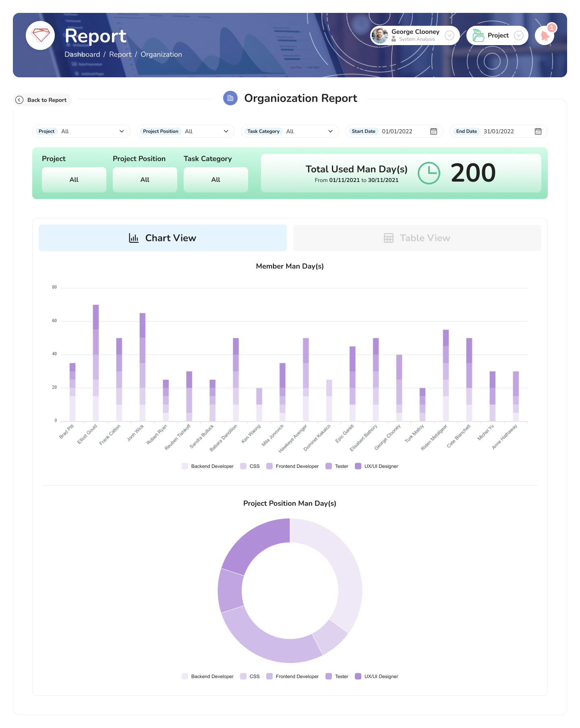Click the Organization Report building icon

point(230,98)
